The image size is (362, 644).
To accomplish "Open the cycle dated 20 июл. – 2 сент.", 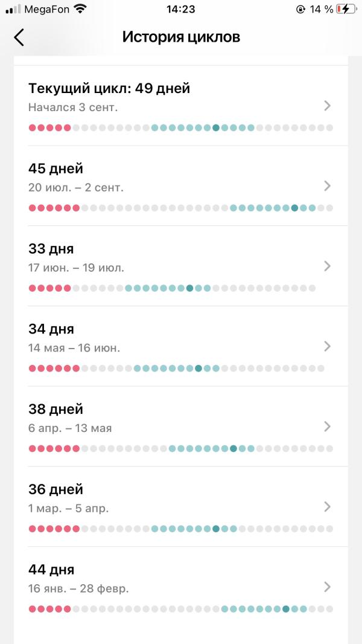I will click(x=76, y=187).
